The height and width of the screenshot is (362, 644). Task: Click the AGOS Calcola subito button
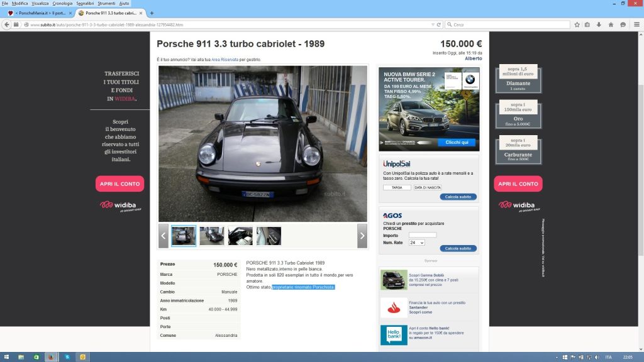(458, 249)
